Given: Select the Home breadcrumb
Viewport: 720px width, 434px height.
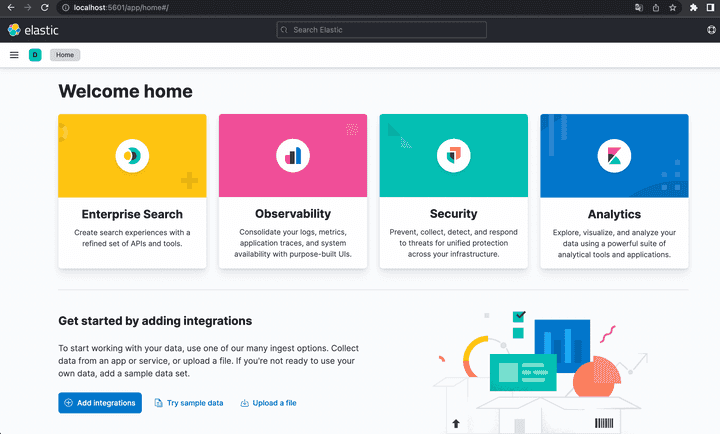Looking at the screenshot, I should point(65,55).
